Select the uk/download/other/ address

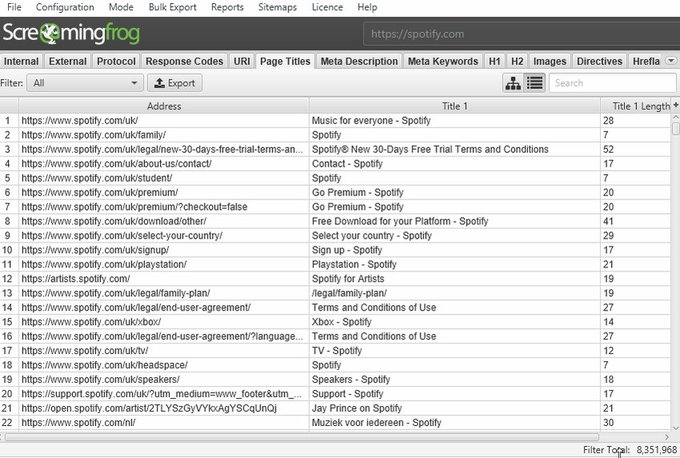pyautogui.click(x=164, y=221)
